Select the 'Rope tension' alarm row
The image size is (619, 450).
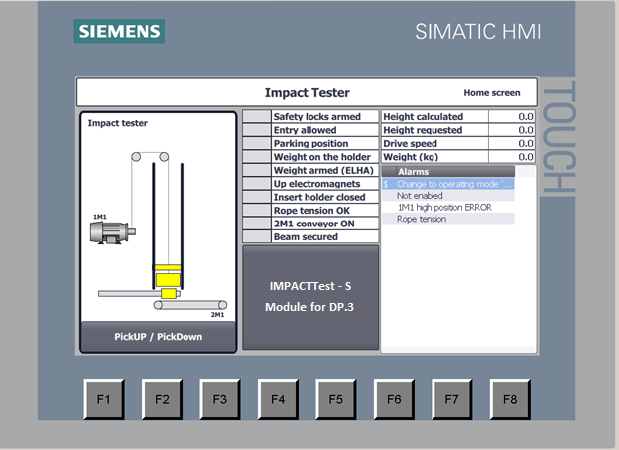pos(448,219)
